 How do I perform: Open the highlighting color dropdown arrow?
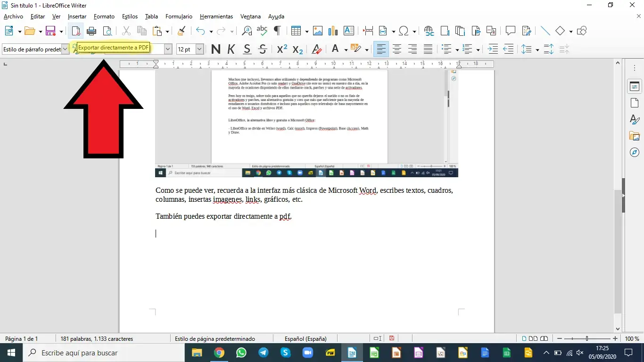pyautogui.click(x=367, y=49)
